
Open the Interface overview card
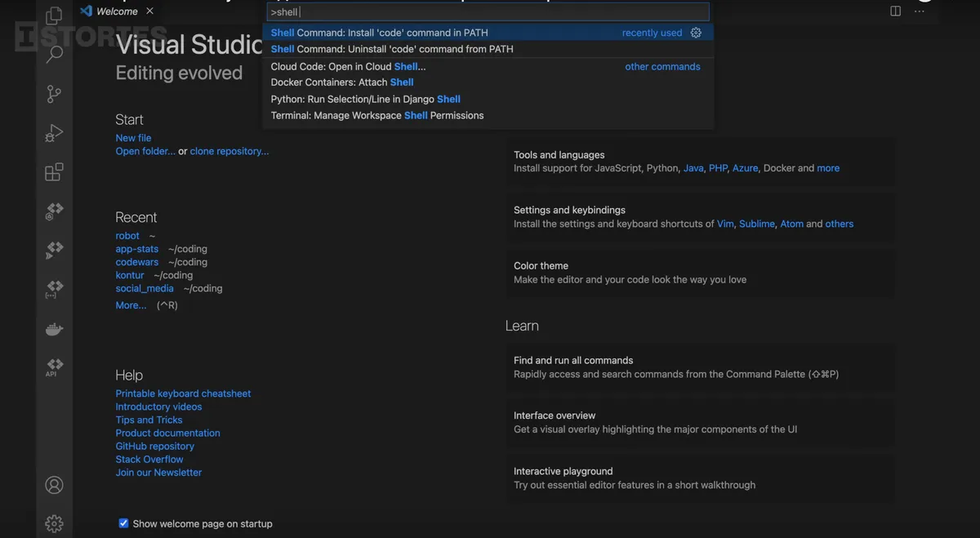click(700, 422)
